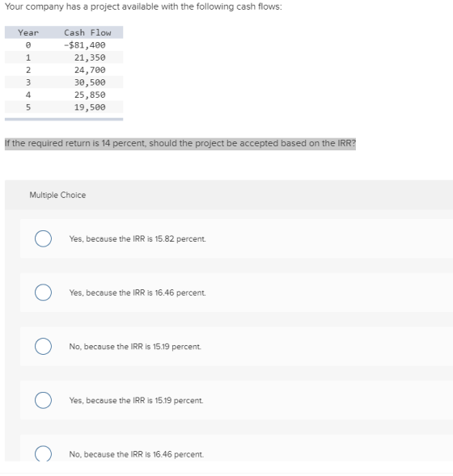Click the 21,350 year 1 cash flow cell
The height and width of the screenshot is (476, 453).
click(90, 57)
